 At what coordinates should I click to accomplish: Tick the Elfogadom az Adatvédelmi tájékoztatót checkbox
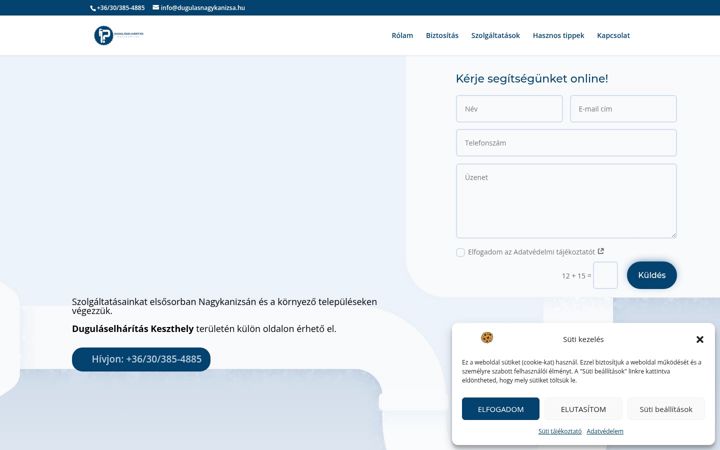[460, 253]
